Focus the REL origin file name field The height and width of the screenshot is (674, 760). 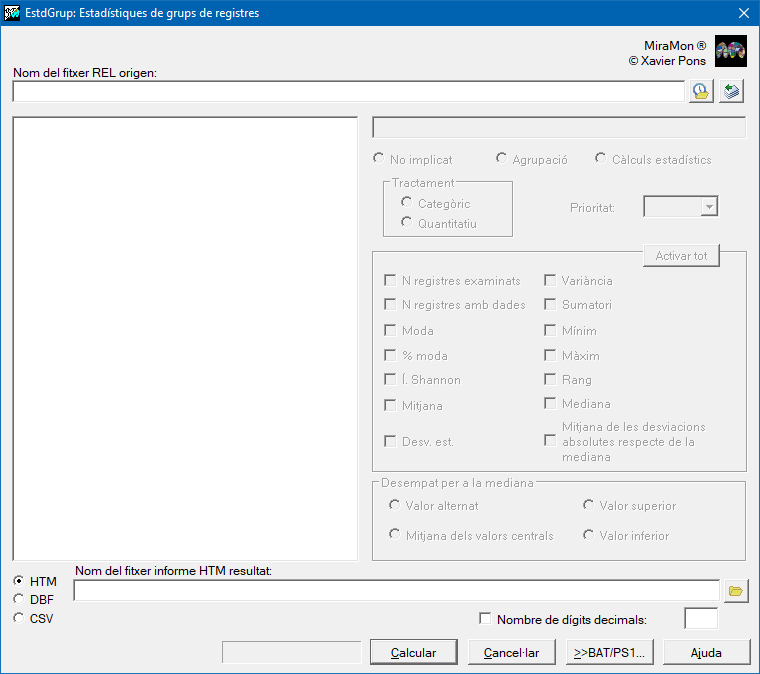348,91
